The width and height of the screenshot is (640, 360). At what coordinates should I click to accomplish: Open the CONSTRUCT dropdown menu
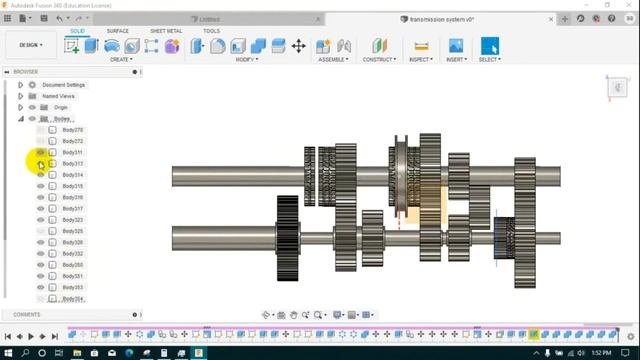(x=379, y=60)
